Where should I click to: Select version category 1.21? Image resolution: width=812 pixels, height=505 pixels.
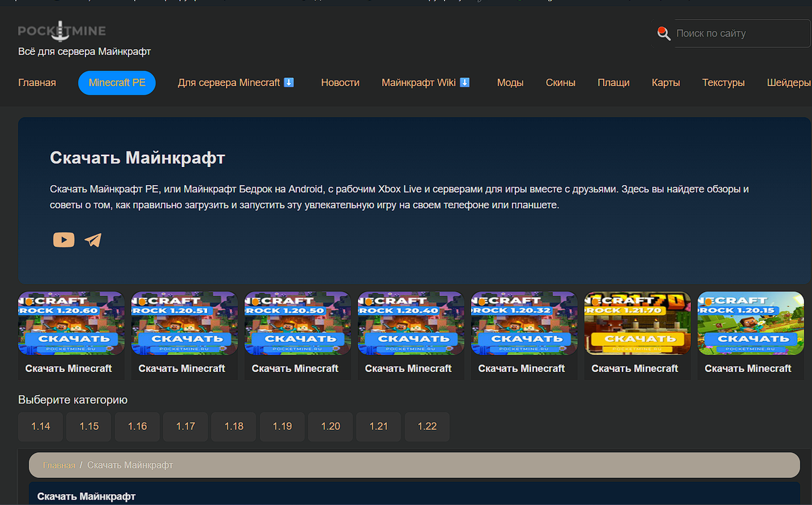[x=379, y=427]
